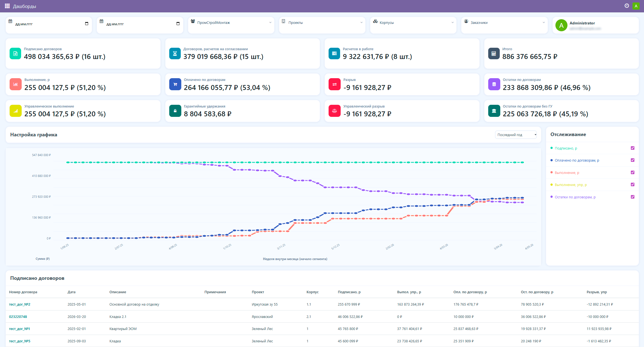644x347 pixels.
Task: Click the lock icon for Гарантийные удержания
Action: (x=175, y=111)
